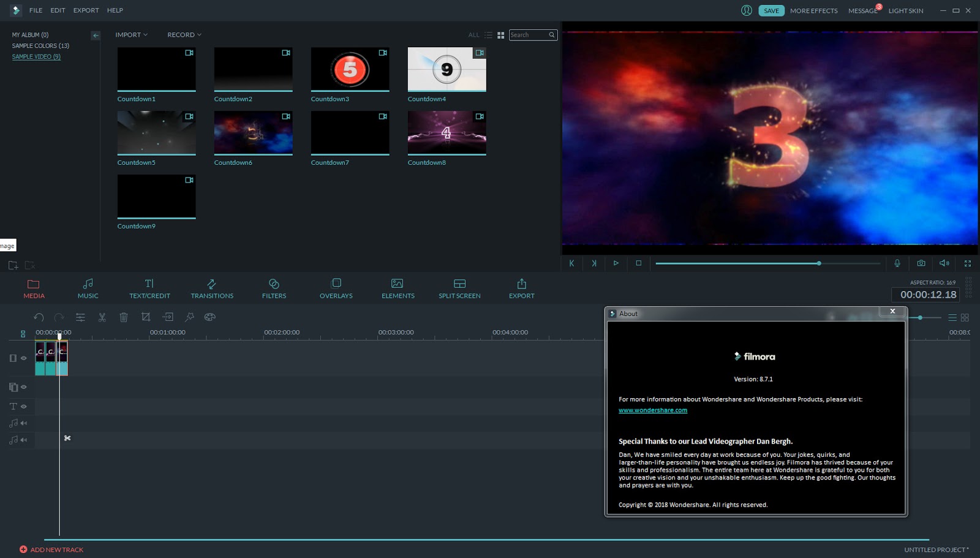This screenshot has height=558, width=980.
Task: Open the crop and zoom tool
Action: tap(146, 317)
